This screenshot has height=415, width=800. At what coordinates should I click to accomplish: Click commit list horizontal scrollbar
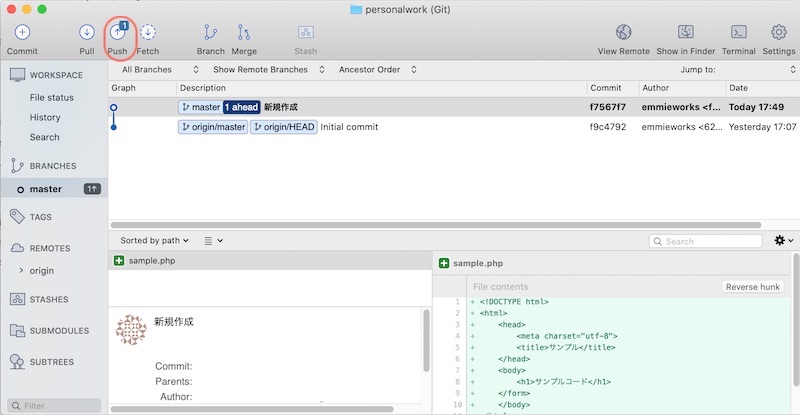tap(436, 225)
